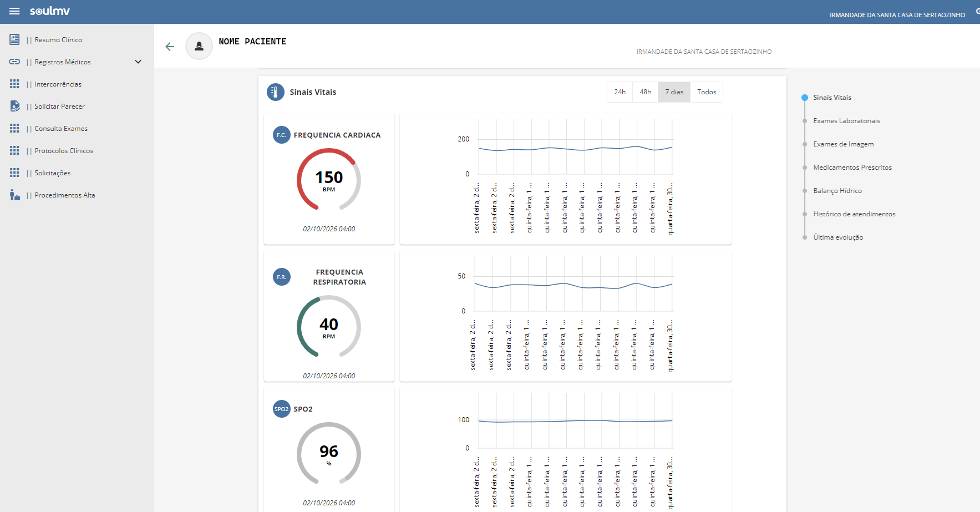This screenshot has height=512, width=980.
Task: Click the NOME PACIENTE header text
Action: click(x=252, y=42)
